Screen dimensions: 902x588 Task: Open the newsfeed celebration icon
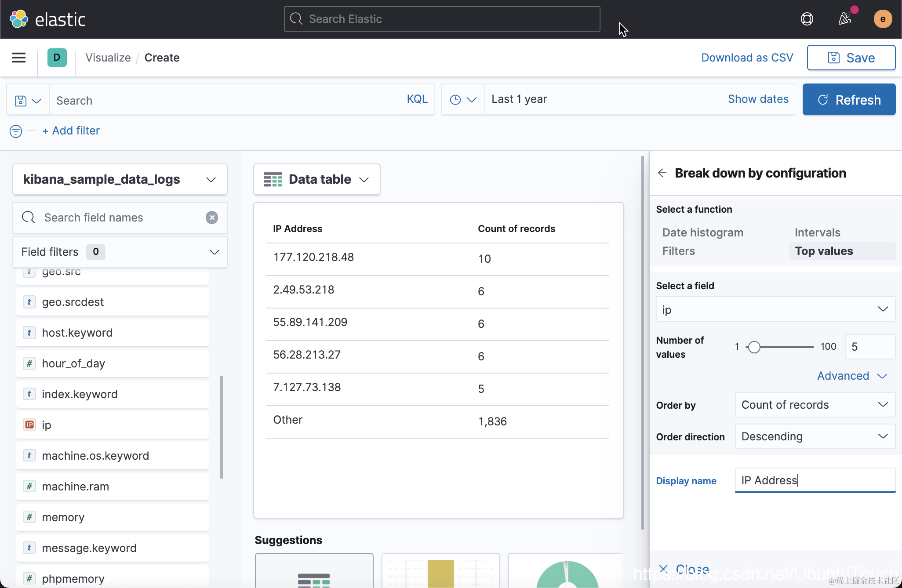click(845, 19)
